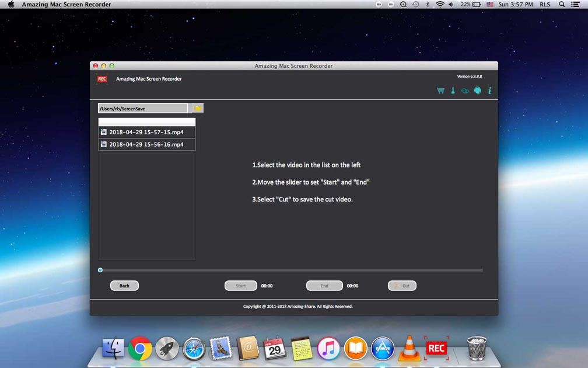The image size is (588, 368).
Task: Open Mail stamp icon in Dock
Action: pos(221,348)
